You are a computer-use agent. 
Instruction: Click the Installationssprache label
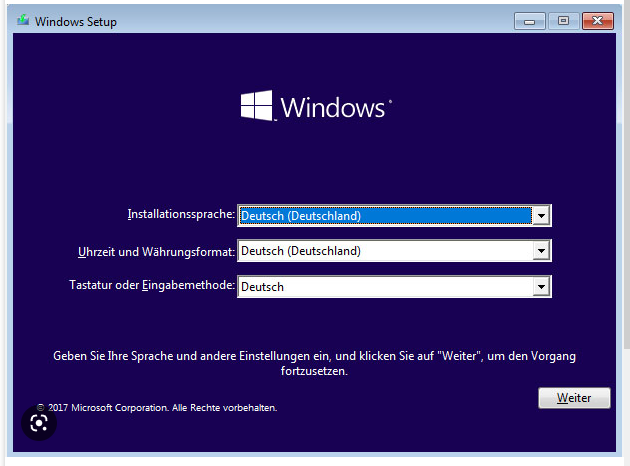pos(181,214)
